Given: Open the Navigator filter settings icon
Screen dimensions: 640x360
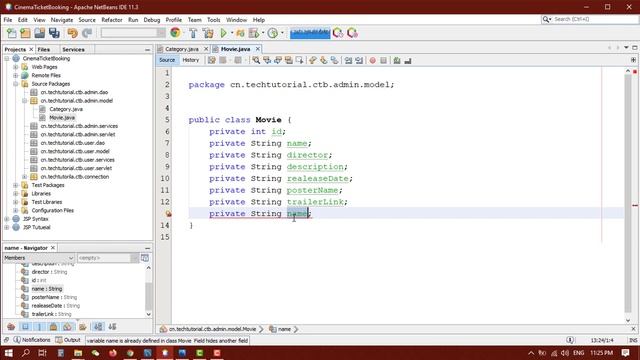Looking at the screenshot, I should point(144,258).
